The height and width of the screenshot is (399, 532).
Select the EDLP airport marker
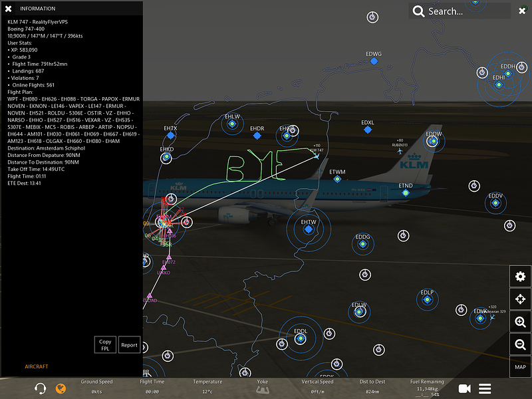(427, 300)
